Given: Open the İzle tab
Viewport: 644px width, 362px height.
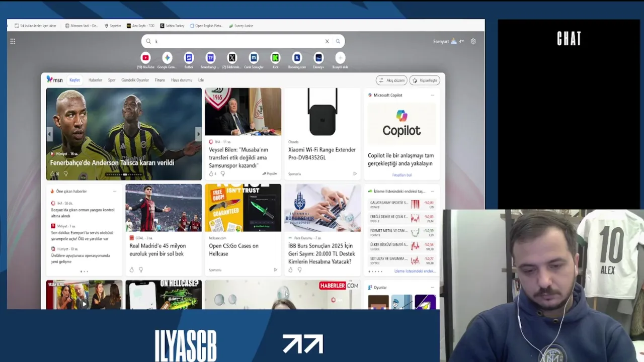Looking at the screenshot, I should pyautogui.click(x=201, y=80).
